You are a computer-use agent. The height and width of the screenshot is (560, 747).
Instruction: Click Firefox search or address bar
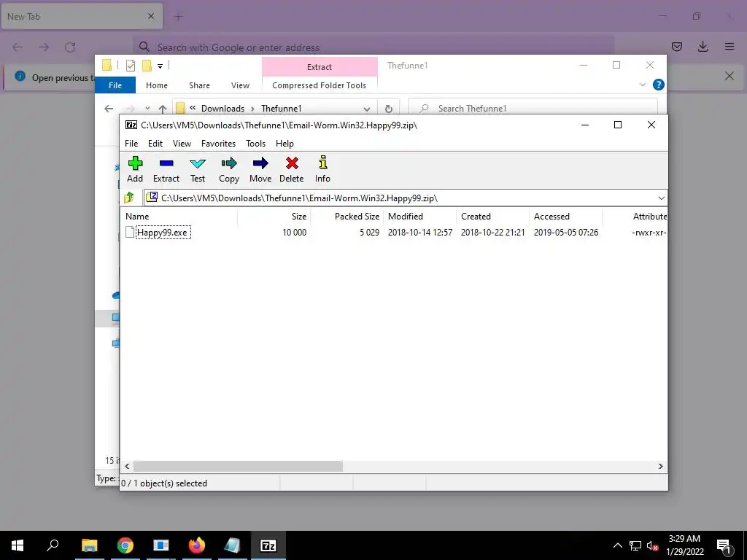[373, 47]
